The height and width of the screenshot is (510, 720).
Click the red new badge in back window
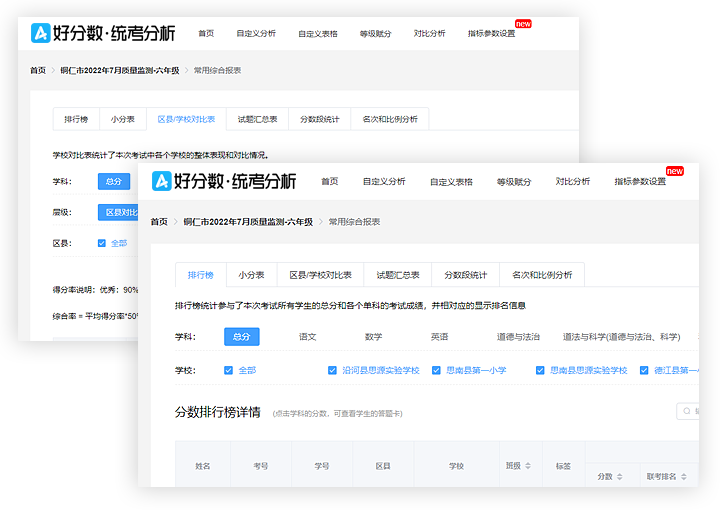(x=522, y=23)
